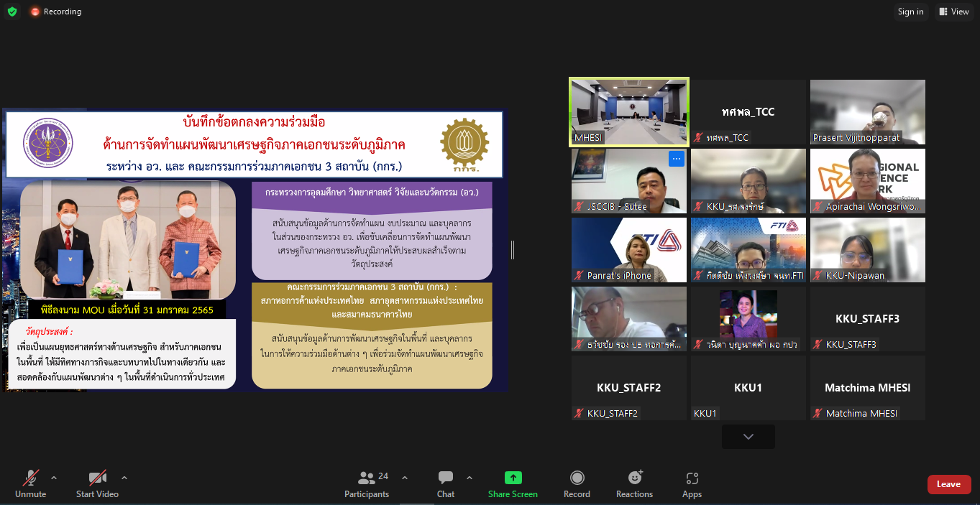
Task: Click the green encryption shield icon
Action: point(12,11)
